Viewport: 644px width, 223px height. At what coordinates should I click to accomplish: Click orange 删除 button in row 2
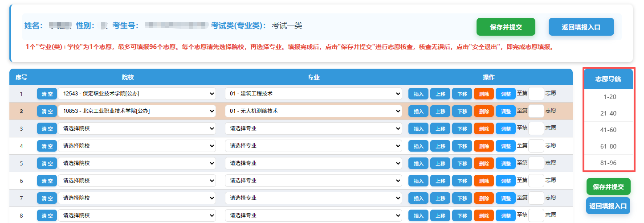tap(484, 111)
